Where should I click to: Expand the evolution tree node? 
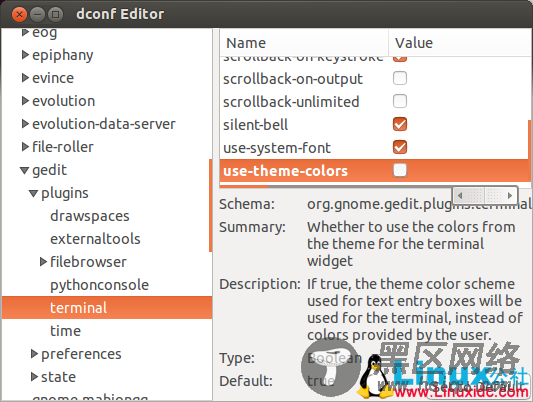pos(25,101)
